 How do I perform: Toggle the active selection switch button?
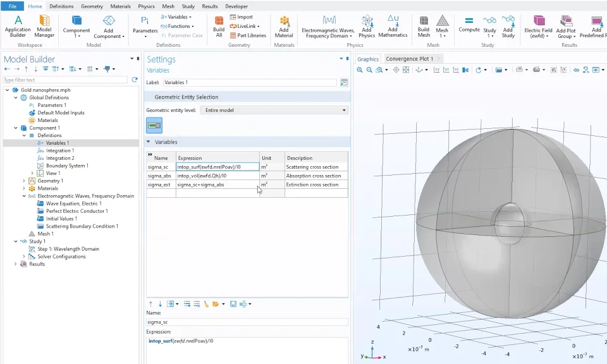coord(154,125)
